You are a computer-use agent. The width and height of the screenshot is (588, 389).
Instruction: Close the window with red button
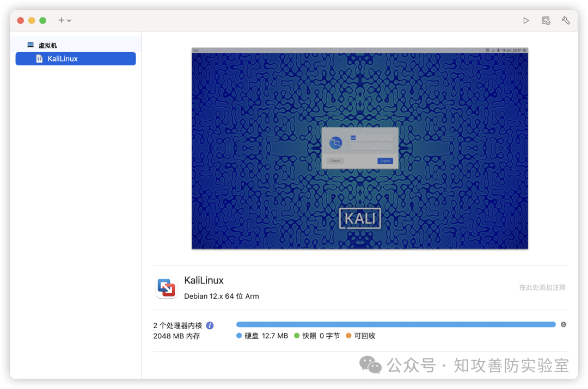(21, 21)
